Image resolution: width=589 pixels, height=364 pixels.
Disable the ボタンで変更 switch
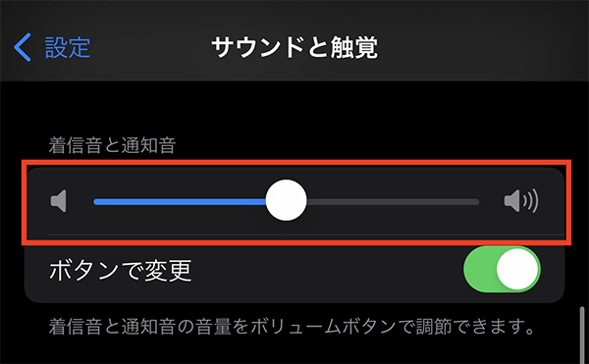[502, 269]
